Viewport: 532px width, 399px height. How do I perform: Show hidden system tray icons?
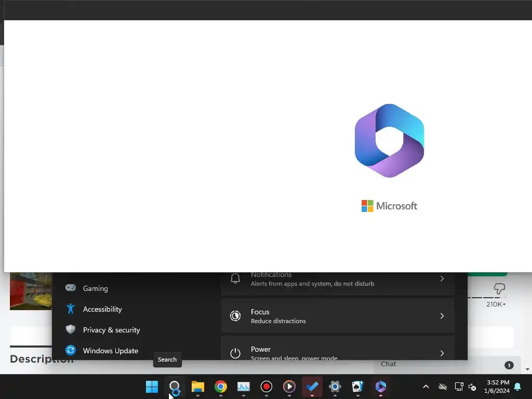point(426,387)
